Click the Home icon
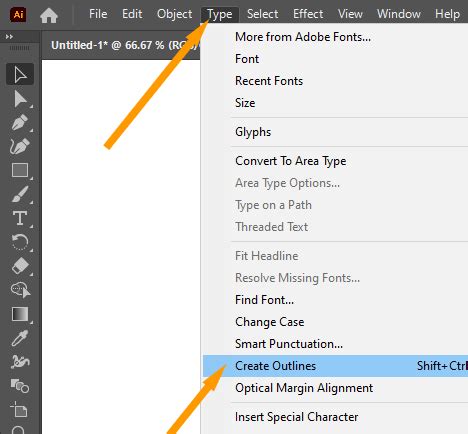The width and height of the screenshot is (468, 434). click(x=49, y=15)
